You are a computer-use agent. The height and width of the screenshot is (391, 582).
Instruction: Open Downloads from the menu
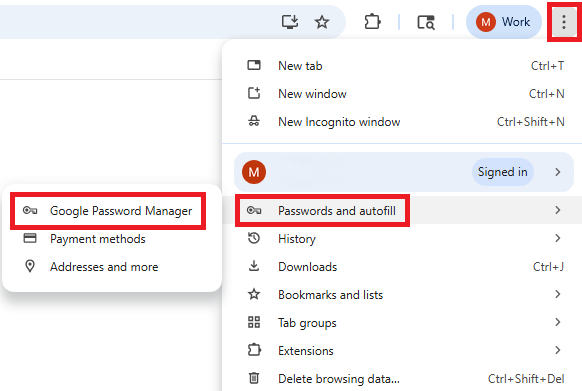coord(402,267)
